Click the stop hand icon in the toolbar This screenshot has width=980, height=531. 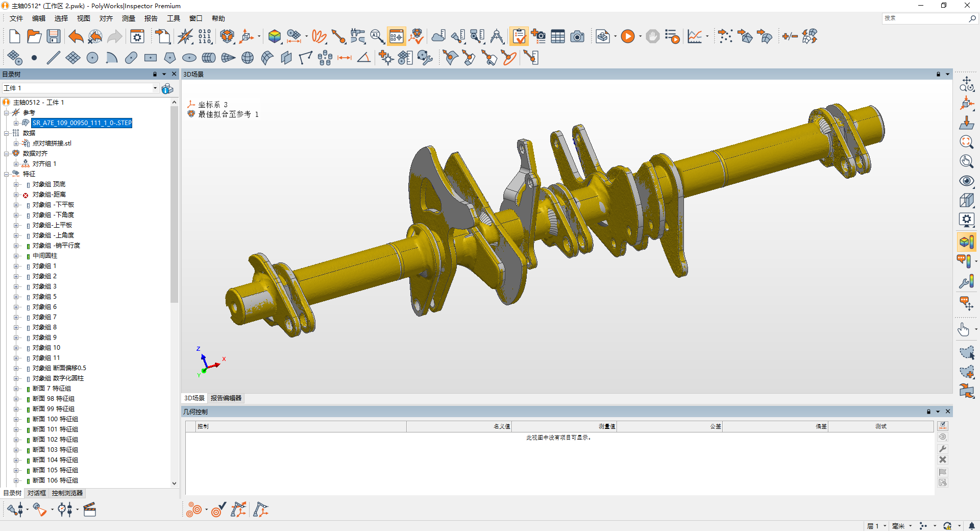[x=652, y=37]
